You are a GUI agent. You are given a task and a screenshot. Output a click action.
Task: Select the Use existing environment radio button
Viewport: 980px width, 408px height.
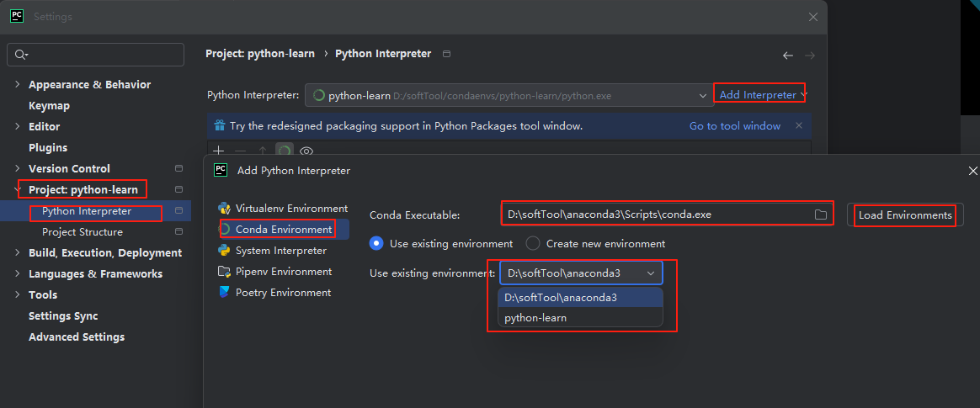[x=376, y=244]
